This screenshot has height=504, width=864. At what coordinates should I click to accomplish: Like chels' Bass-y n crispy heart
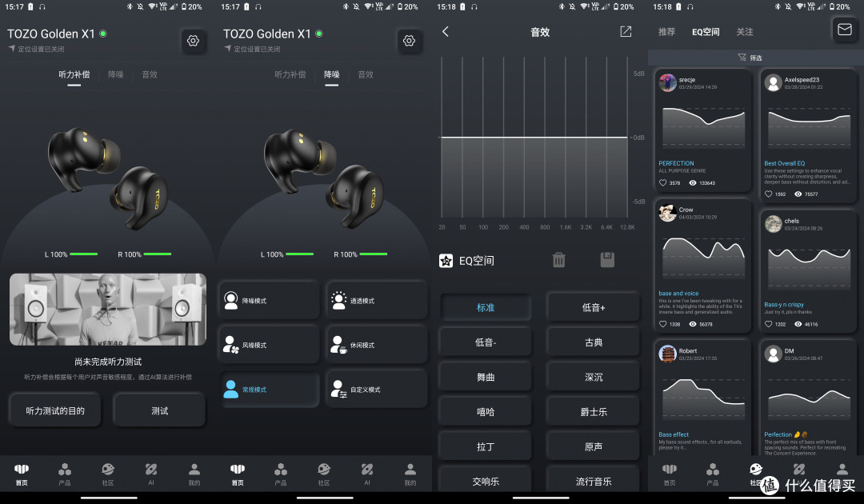[x=769, y=324]
